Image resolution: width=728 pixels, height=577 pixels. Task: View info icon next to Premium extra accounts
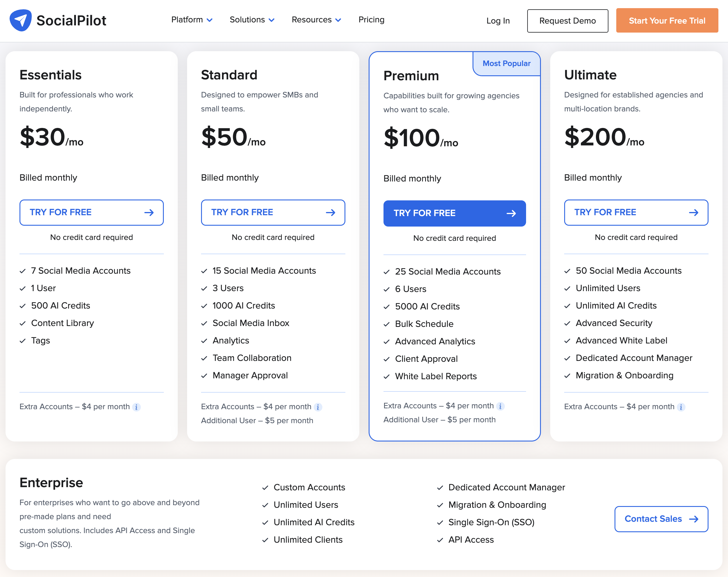(500, 406)
